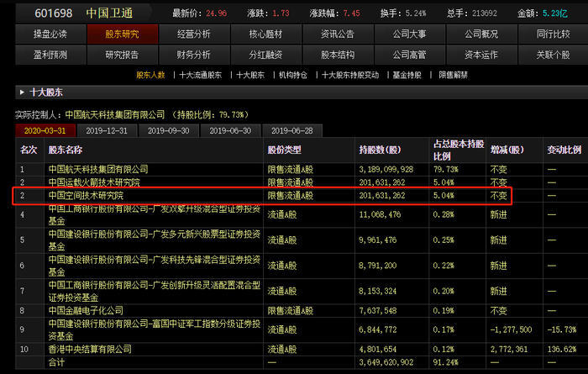Click shareholder 香港中央结算有限公司
The image size is (588, 374).
tap(90, 350)
